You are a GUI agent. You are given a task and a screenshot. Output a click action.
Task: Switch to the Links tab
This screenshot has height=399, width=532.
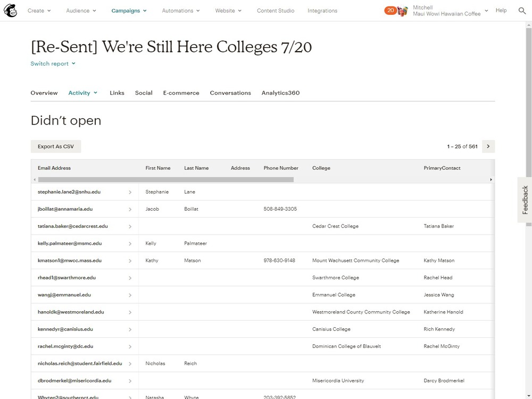coord(117,93)
